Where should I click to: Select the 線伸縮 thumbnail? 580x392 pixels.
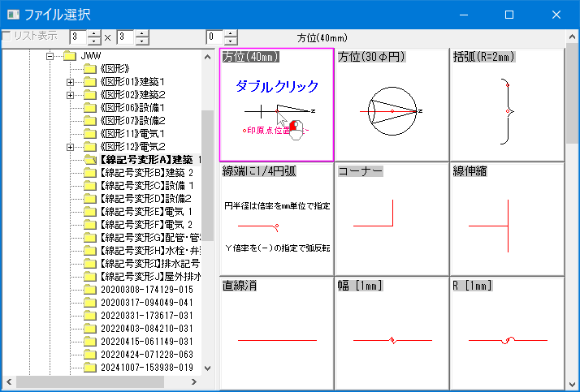pyautogui.click(x=507, y=219)
